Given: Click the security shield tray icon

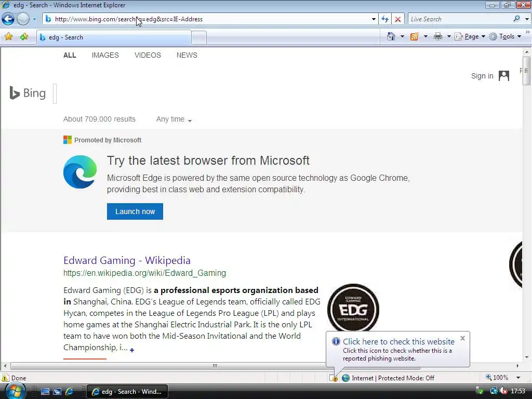Looking at the screenshot, I should (x=480, y=391).
